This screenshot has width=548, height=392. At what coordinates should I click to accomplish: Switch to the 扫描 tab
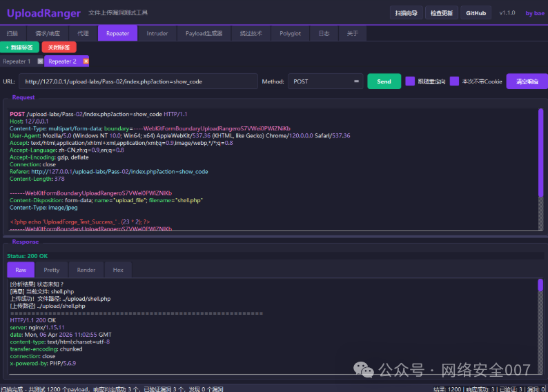coord(12,33)
